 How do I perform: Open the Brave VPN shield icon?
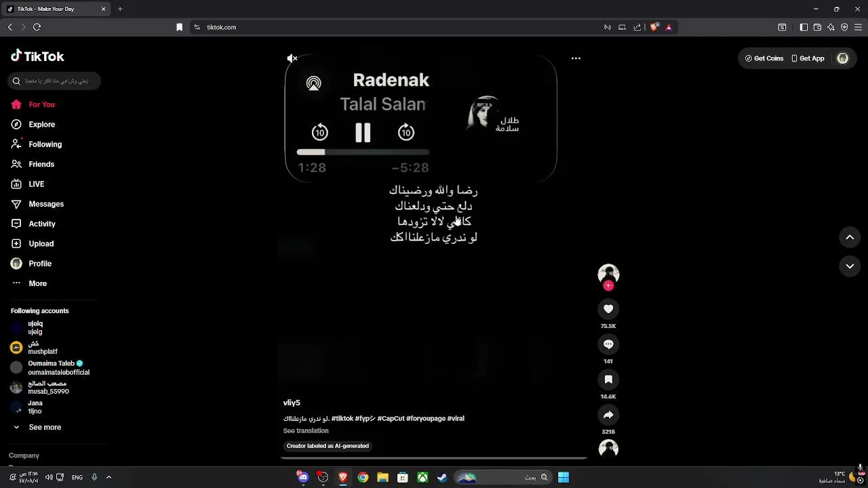click(844, 27)
